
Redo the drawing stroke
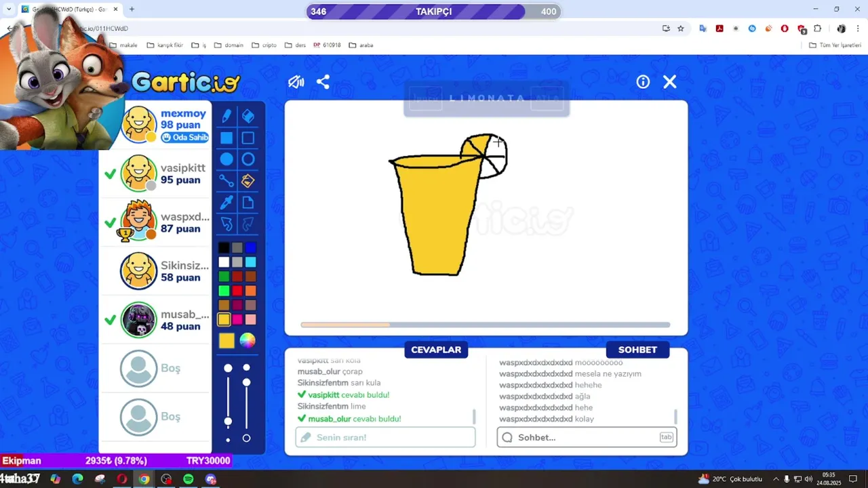[x=248, y=224]
